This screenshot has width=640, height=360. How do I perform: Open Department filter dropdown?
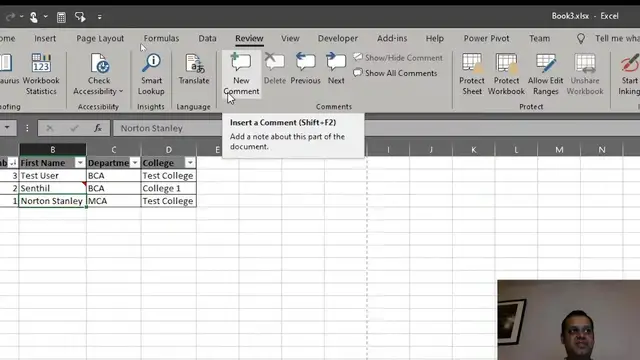click(x=135, y=163)
